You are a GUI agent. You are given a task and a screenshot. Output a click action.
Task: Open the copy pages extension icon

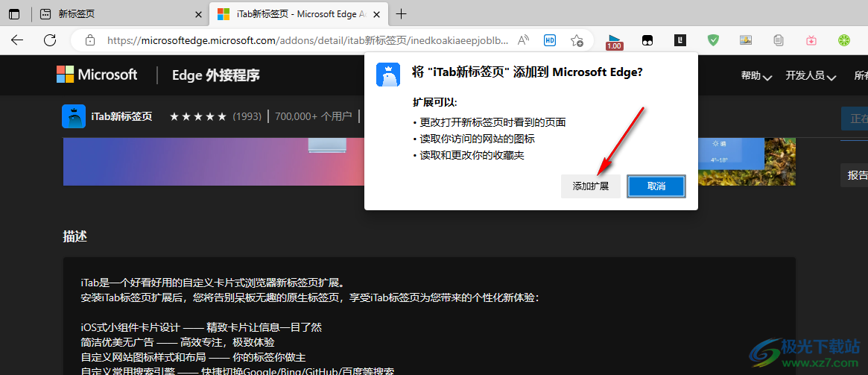pyautogui.click(x=779, y=40)
